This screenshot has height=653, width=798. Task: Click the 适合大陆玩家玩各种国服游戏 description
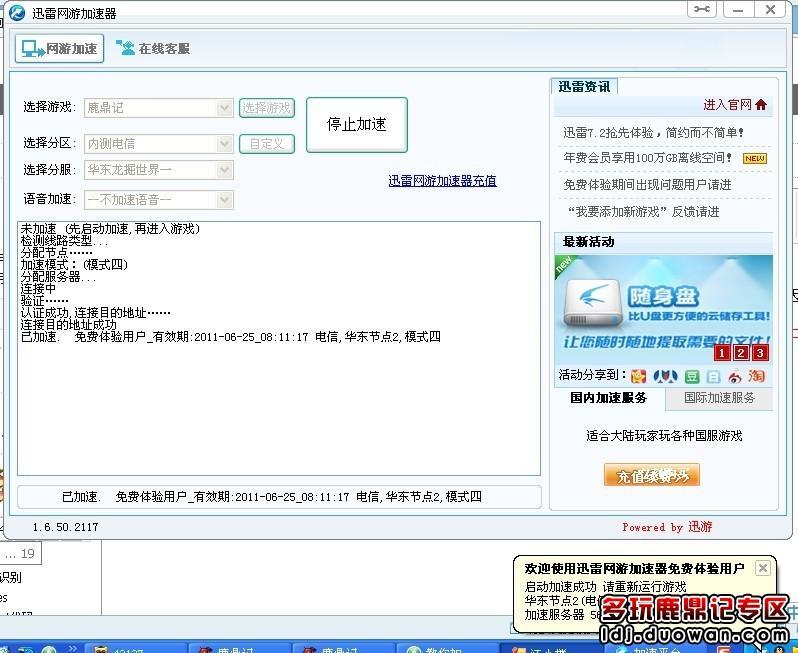(x=664, y=436)
